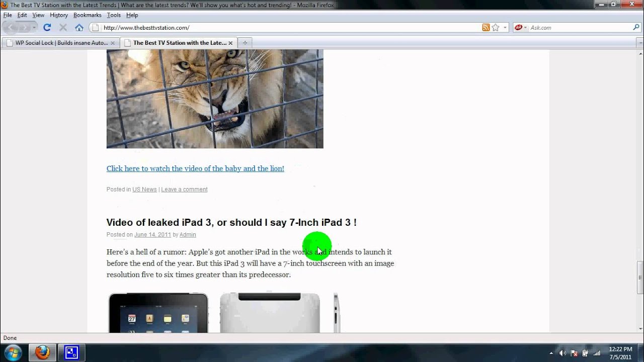
Task: Go to the Home page icon
Action: click(79, 28)
